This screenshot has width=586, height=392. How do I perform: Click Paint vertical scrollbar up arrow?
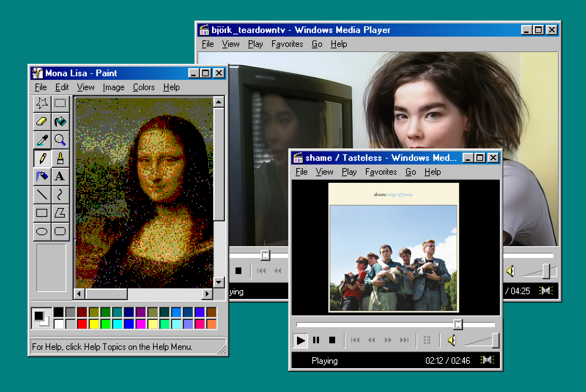[219, 102]
